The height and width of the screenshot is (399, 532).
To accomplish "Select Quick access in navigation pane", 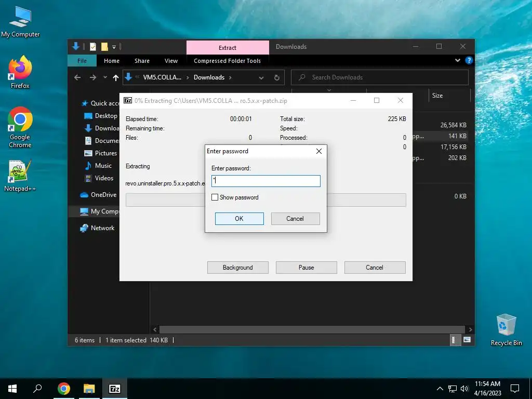I will 100,103.
